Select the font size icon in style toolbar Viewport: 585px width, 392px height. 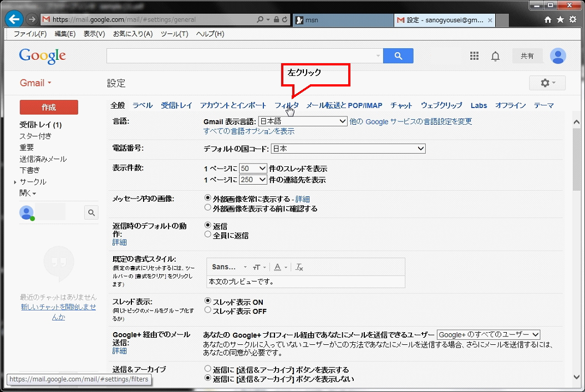256,267
